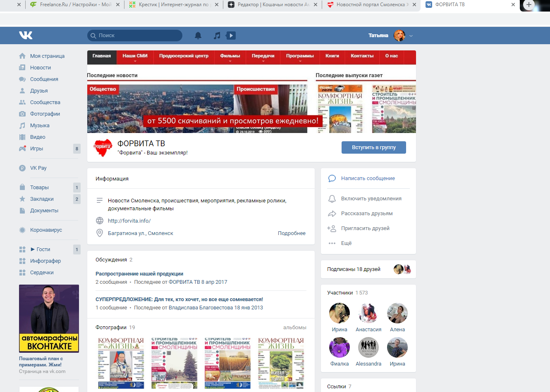Click the Друзья person icon
The image size is (550, 392).
(22, 90)
